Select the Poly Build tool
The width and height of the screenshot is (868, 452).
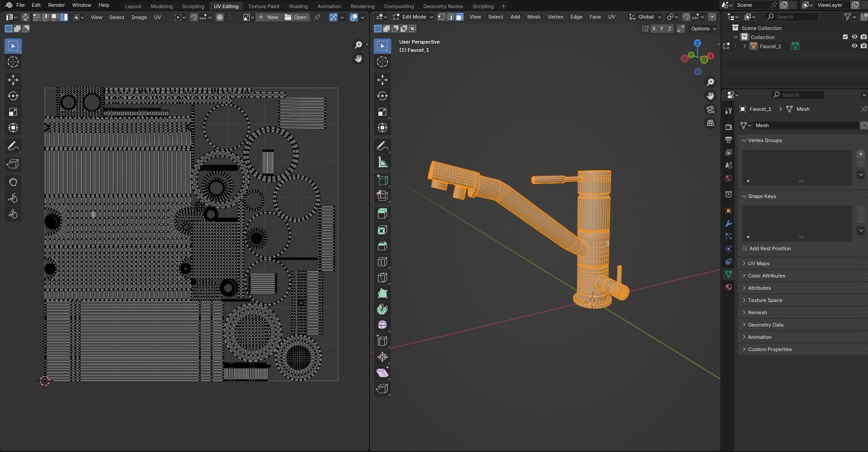click(x=382, y=293)
